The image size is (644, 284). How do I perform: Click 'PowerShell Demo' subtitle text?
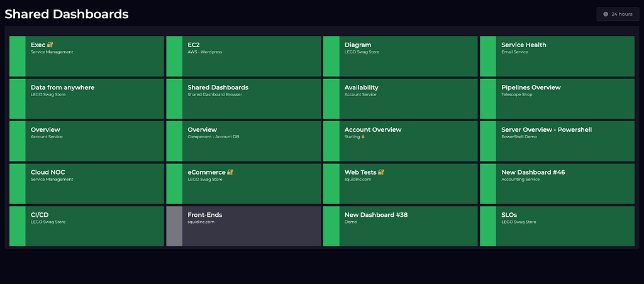519,137
